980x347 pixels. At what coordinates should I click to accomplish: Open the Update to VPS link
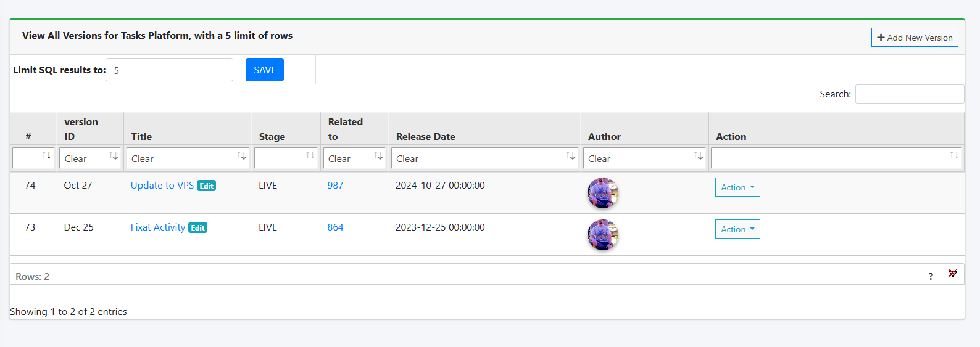pyautogui.click(x=162, y=186)
